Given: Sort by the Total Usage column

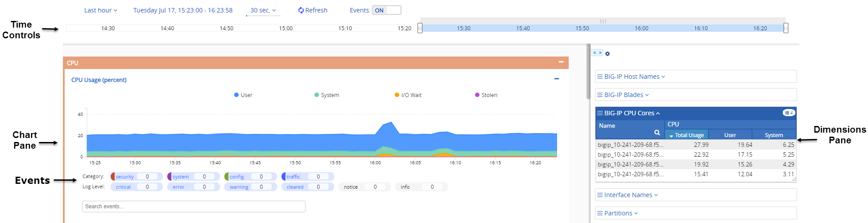Looking at the screenshot, I should coord(686,134).
